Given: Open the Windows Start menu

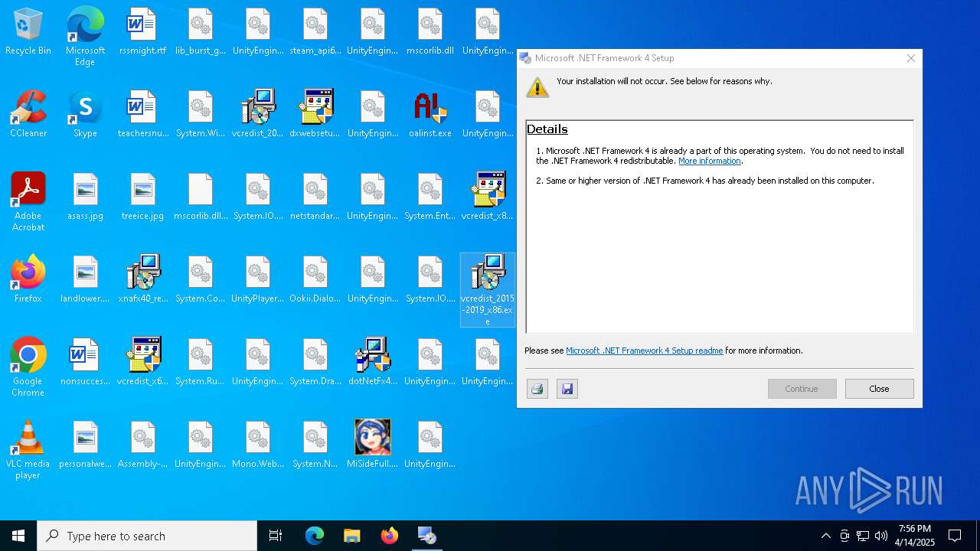Looking at the screenshot, I should click(x=18, y=536).
